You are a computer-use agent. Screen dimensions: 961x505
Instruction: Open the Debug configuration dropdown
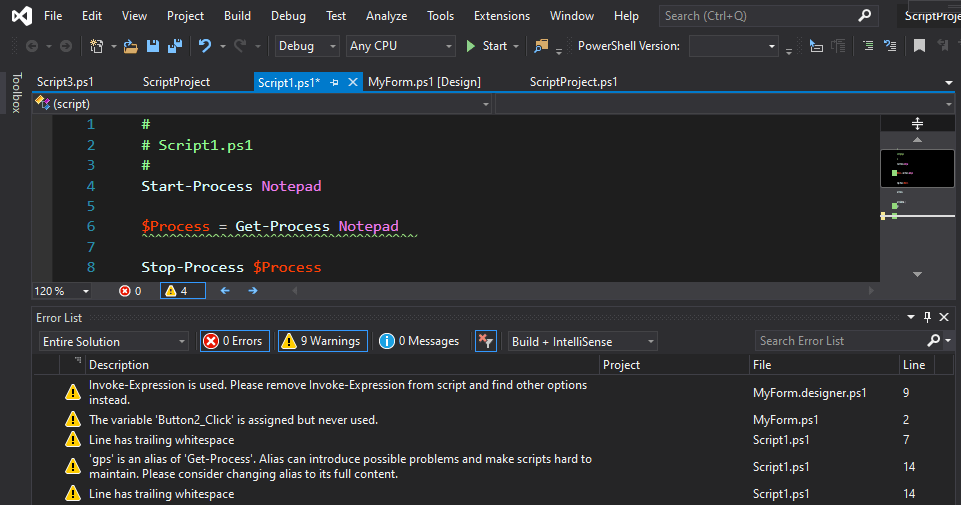pyautogui.click(x=308, y=46)
